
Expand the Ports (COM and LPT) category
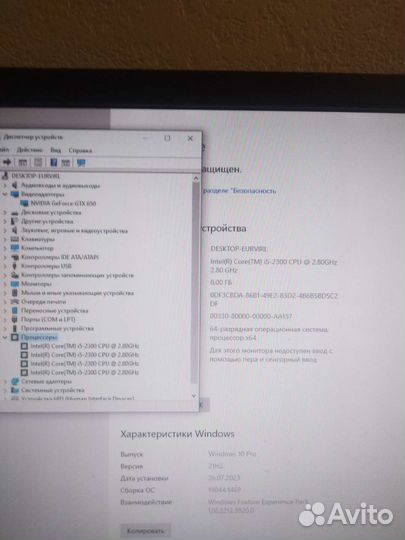point(5,319)
